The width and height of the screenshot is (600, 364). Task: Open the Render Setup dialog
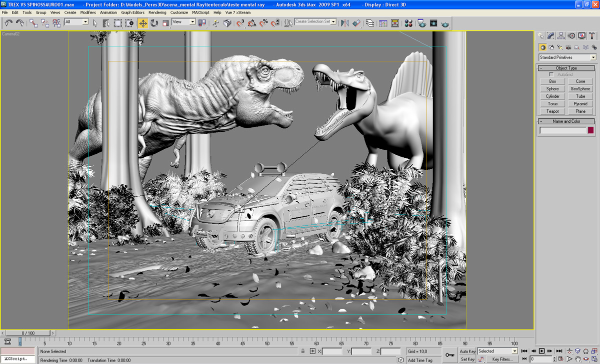point(421,23)
